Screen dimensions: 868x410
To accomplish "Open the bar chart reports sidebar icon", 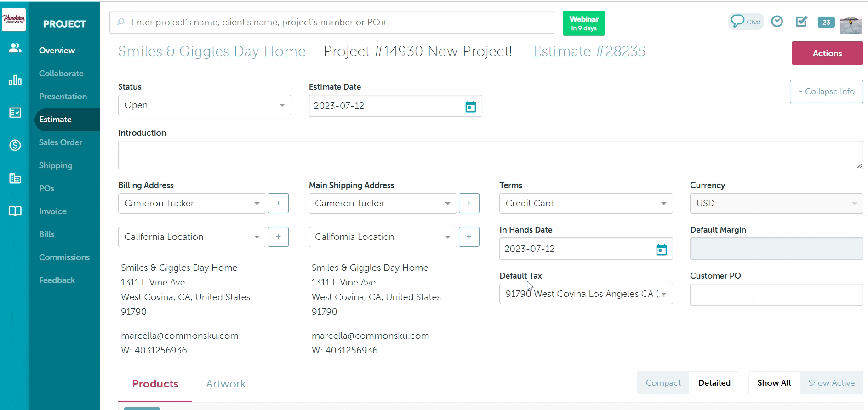I will (x=15, y=80).
